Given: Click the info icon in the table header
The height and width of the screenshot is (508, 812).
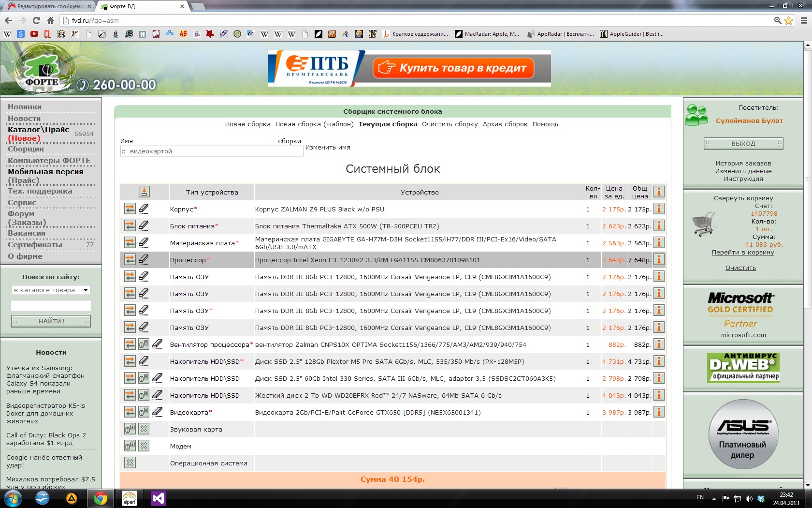Looking at the screenshot, I should pos(658,192).
